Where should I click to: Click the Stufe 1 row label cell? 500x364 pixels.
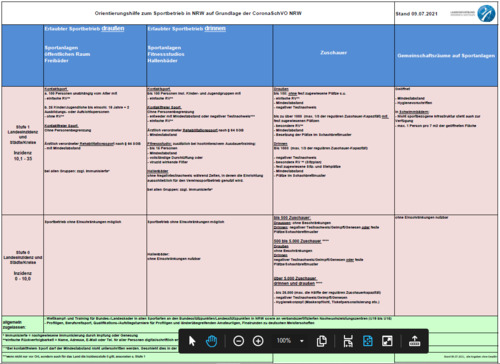23,151
